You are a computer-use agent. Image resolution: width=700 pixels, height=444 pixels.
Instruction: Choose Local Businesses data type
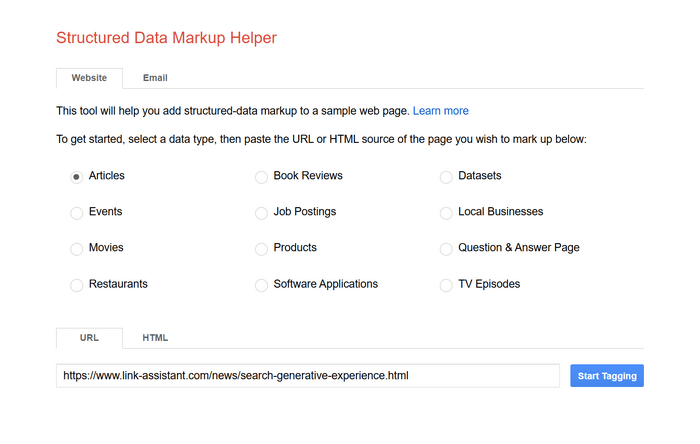click(x=446, y=213)
